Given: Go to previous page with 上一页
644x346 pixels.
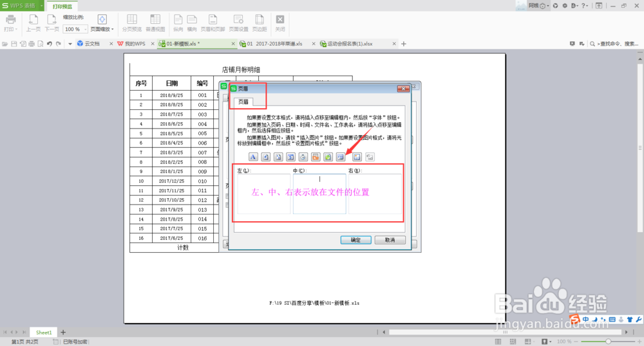Looking at the screenshot, I should coord(33,23).
